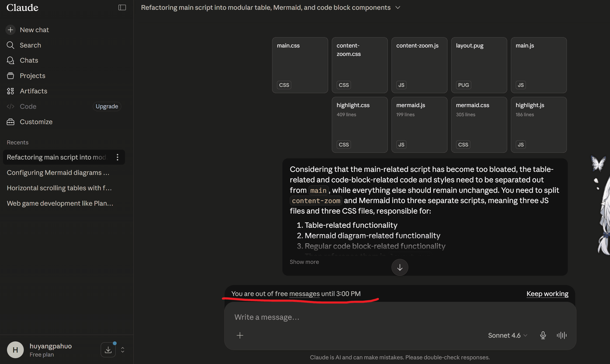This screenshot has width=610, height=364.
Task: Click the Keep working link
Action: pos(547,294)
